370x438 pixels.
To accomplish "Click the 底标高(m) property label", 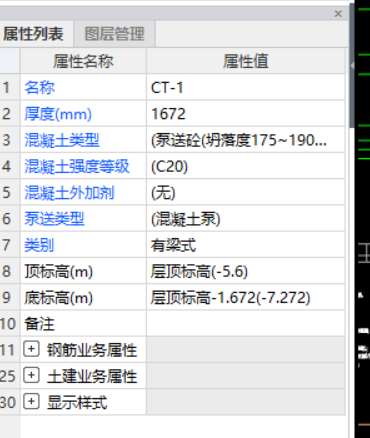I will coord(59,298).
